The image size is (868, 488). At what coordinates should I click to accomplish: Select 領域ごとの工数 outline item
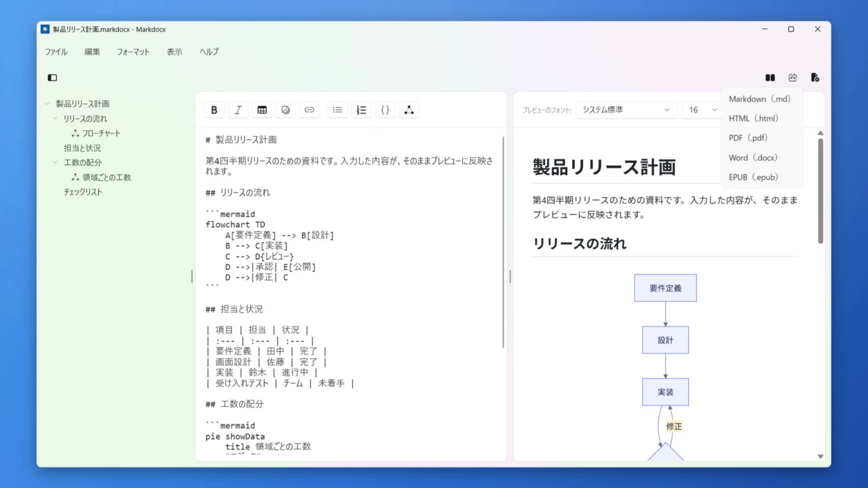[x=107, y=177]
